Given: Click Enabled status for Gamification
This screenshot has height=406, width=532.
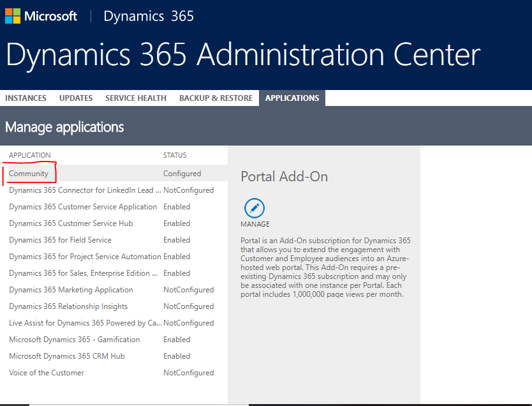Looking at the screenshot, I should pyautogui.click(x=177, y=340).
